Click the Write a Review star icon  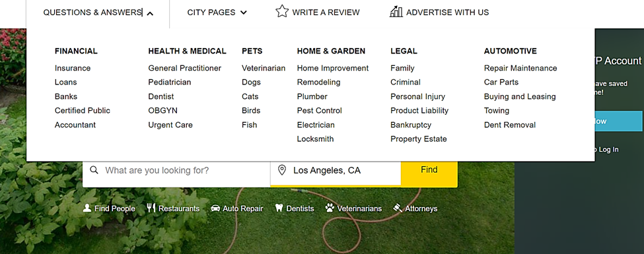click(x=282, y=11)
